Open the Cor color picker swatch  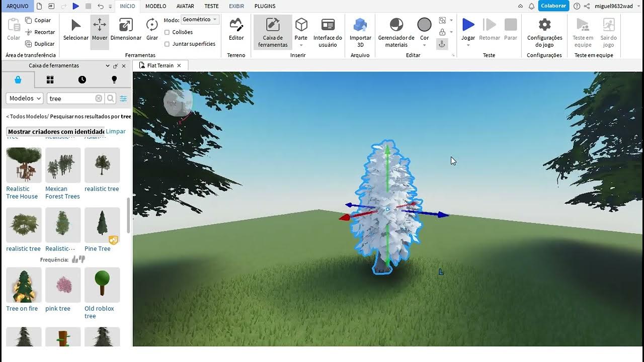point(424,25)
